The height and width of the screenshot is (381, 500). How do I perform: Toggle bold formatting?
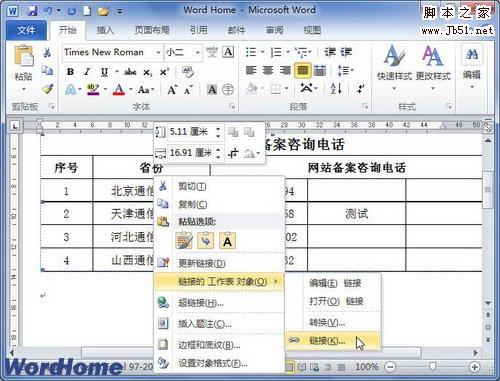click(x=70, y=72)
